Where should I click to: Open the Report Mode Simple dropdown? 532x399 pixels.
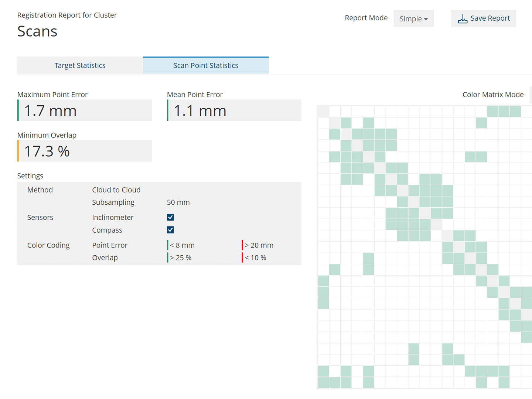coord(413,18)
